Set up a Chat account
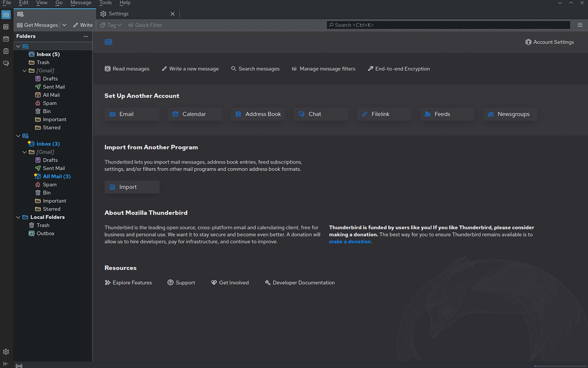This screenshot has width=588, height=368. pyautogui.click(x=321, y=114)
